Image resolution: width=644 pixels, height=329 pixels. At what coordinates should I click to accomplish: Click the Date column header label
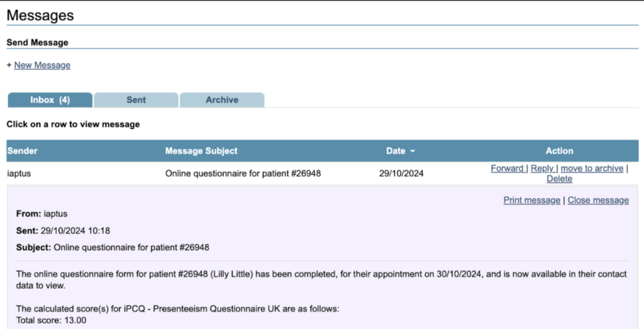(x=396, y=151)
